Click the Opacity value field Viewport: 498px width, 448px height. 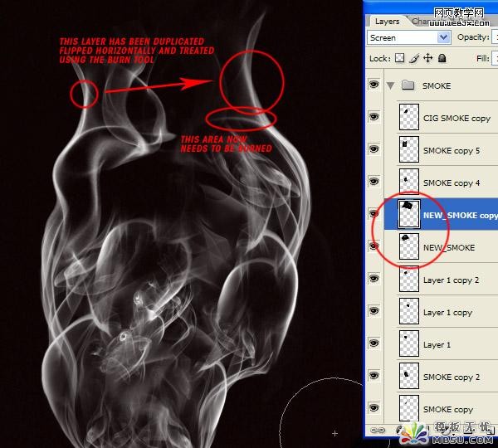495,37
